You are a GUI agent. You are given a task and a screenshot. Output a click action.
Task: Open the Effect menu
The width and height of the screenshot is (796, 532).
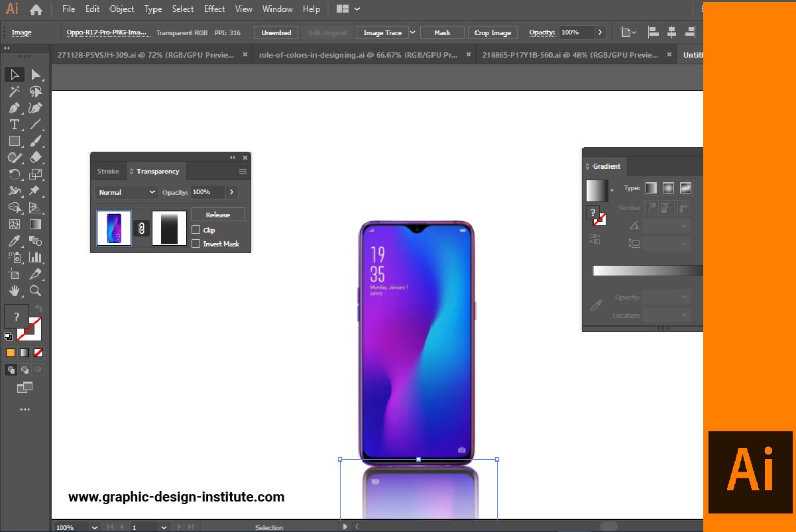(214, 9)
